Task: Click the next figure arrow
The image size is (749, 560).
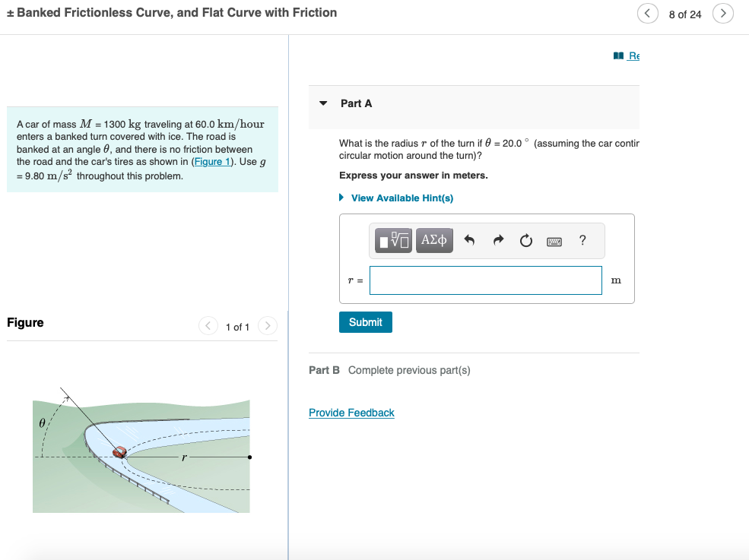Action: tap(268, 325)
